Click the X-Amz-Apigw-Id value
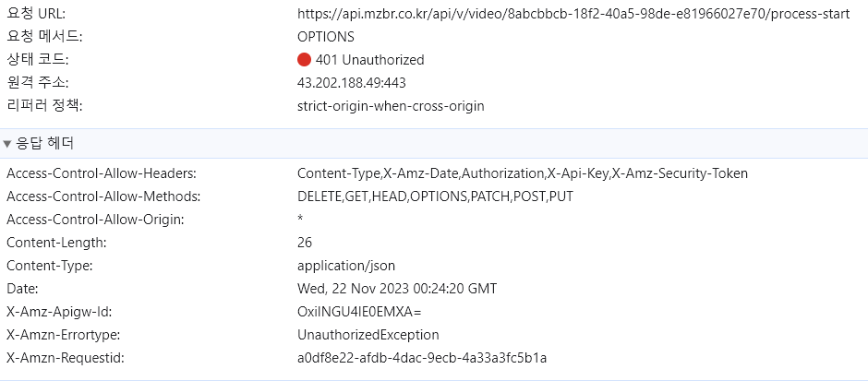The image size is (868, 381). [359, 312]
